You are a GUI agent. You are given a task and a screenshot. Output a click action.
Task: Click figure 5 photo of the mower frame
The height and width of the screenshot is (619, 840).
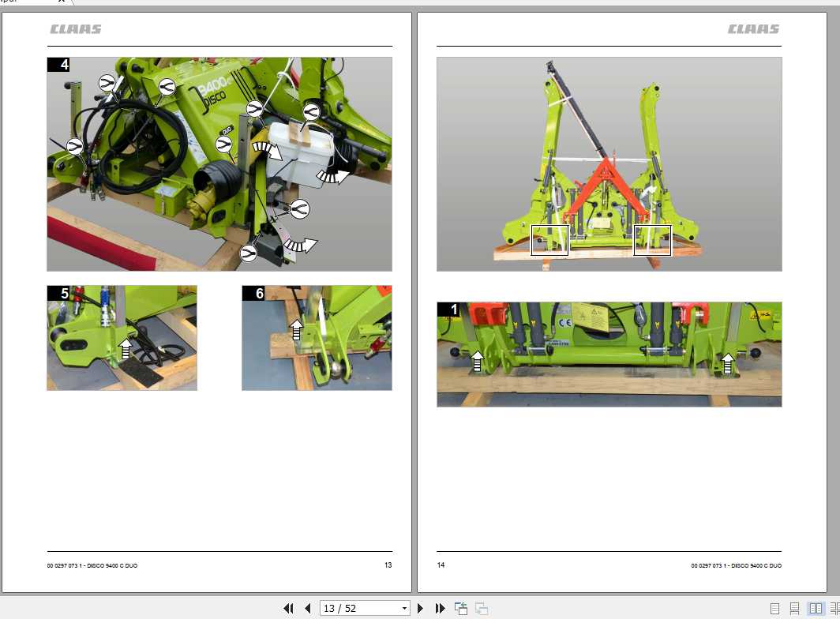(x=122, y=338)
